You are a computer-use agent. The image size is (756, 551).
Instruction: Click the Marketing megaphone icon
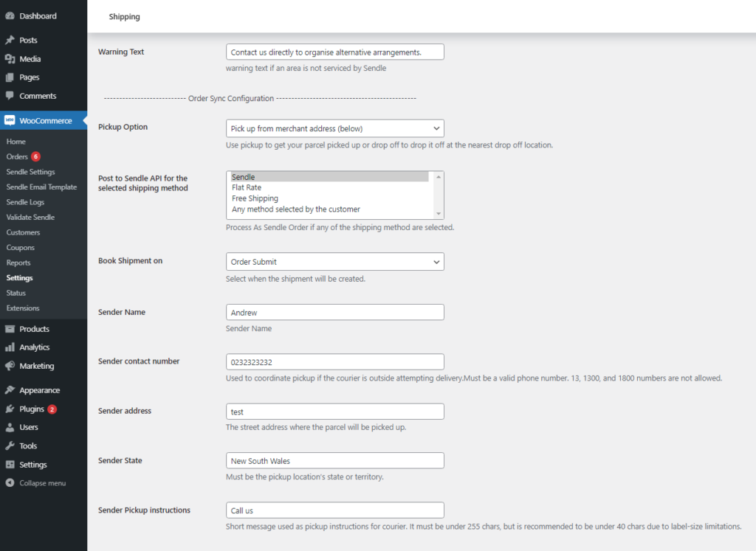coord(10,366)
